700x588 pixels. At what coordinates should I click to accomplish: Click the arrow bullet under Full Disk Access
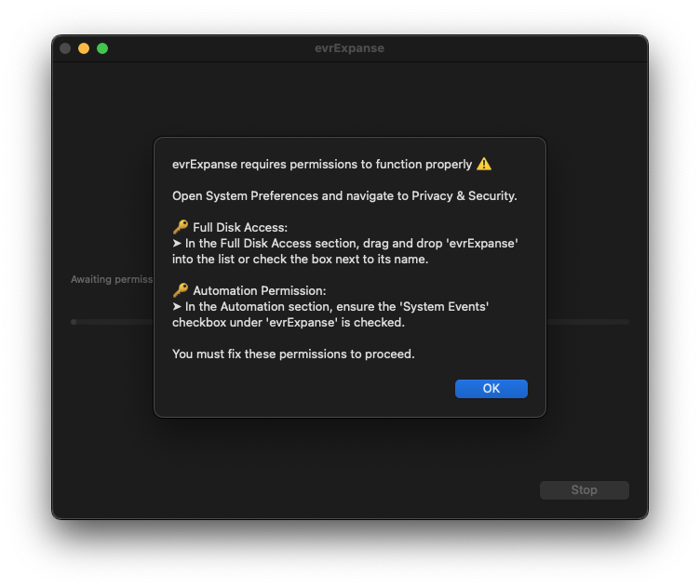178,243
